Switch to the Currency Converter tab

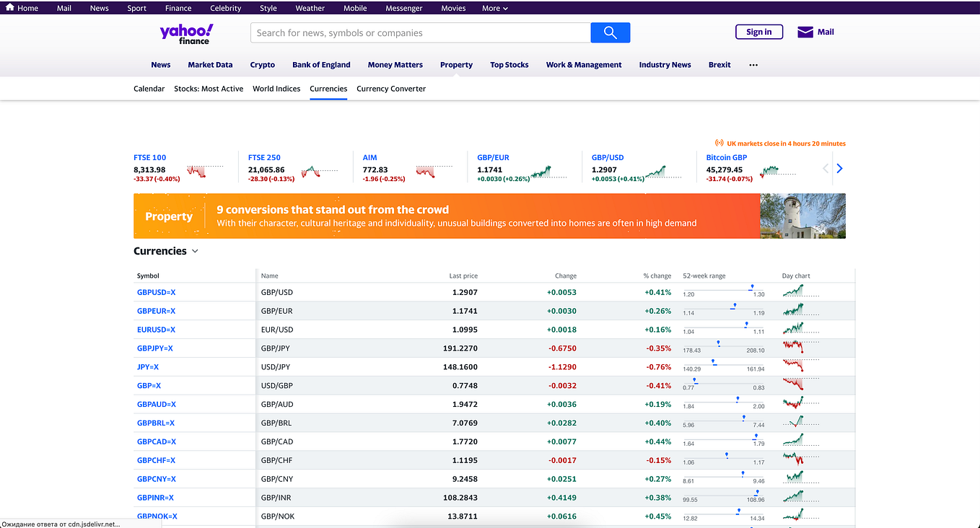[x=390, y=89]
